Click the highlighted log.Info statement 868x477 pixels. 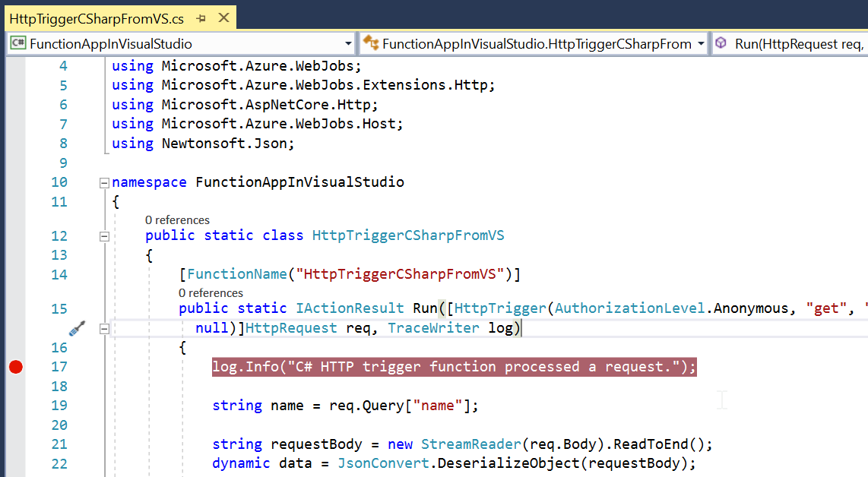(x=454, y=367)
